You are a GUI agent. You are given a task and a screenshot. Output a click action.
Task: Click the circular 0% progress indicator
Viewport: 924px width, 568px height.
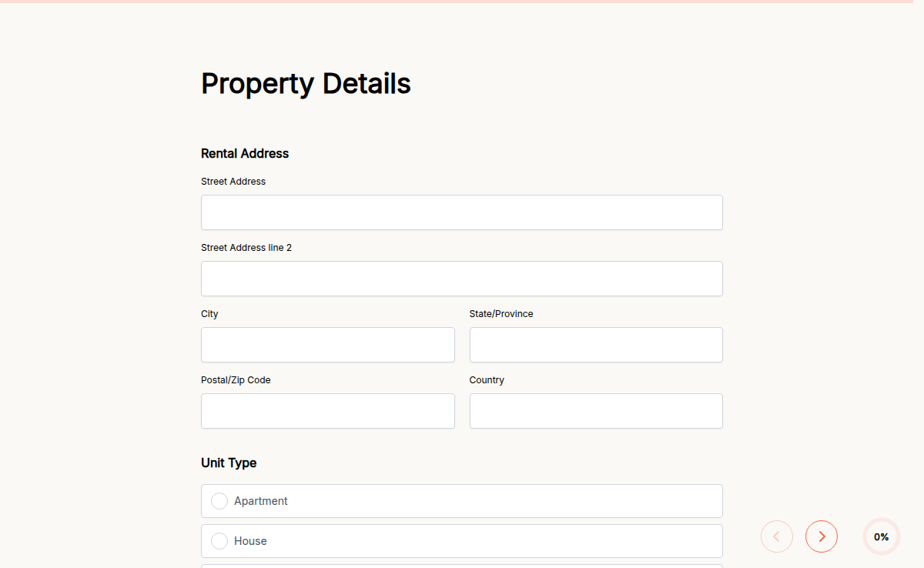[x=881, y=536]
